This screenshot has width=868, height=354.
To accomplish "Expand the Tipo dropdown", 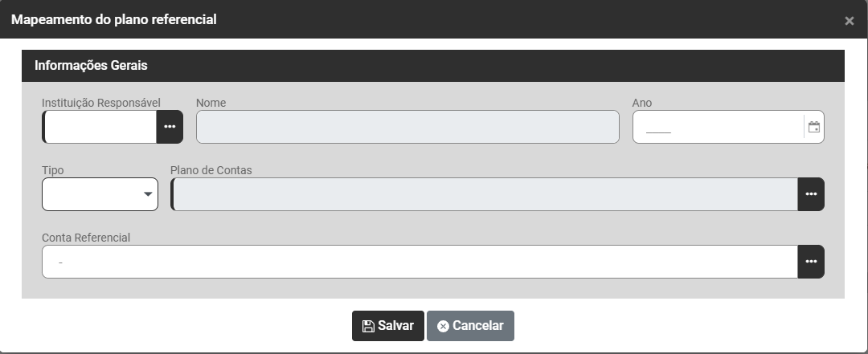I will click(100, 194).
